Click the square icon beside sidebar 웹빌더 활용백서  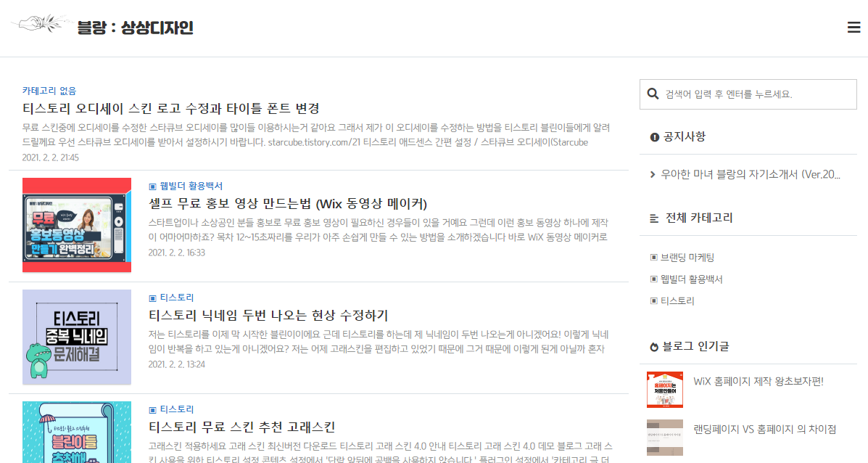654,279
